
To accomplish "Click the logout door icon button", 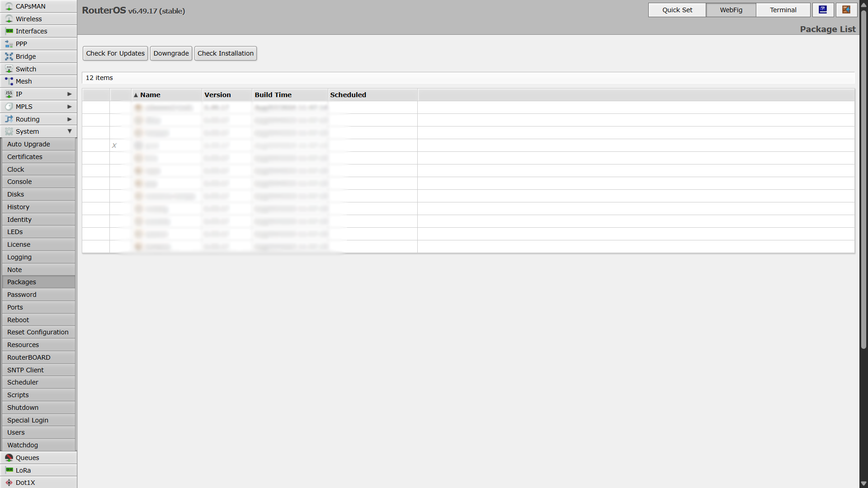I will 846,10.
